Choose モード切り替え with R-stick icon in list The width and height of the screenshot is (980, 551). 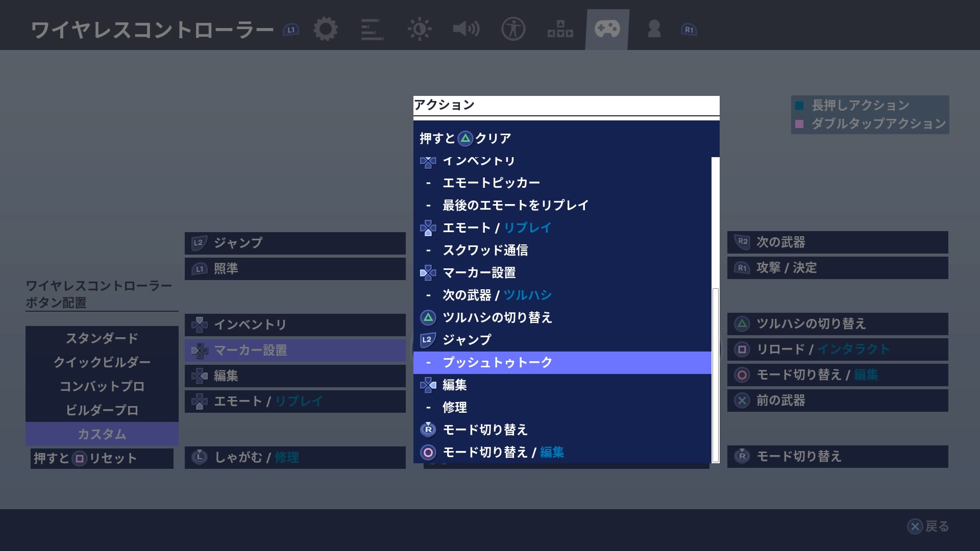pos(562,430)
